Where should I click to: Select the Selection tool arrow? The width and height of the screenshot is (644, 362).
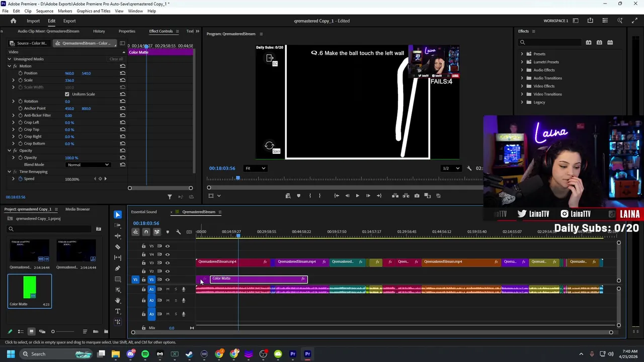(118, 215)
